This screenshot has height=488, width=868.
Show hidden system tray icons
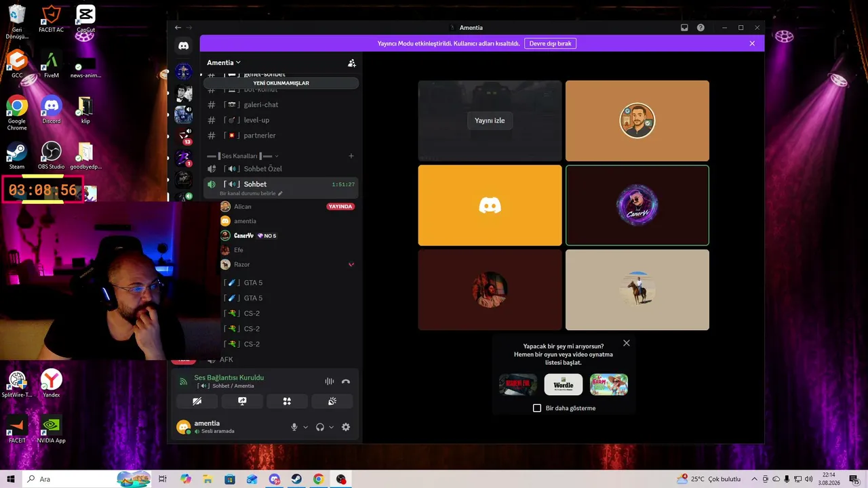coord(754,479)
